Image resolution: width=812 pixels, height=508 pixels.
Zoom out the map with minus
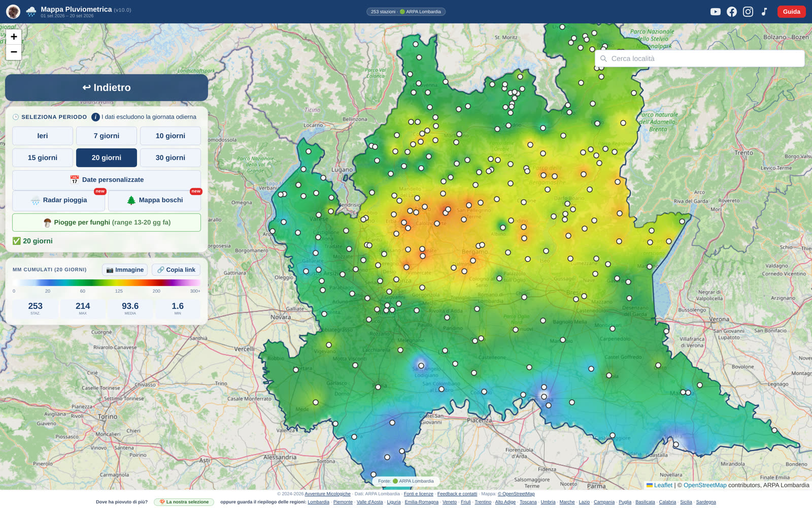coord(14,52)
